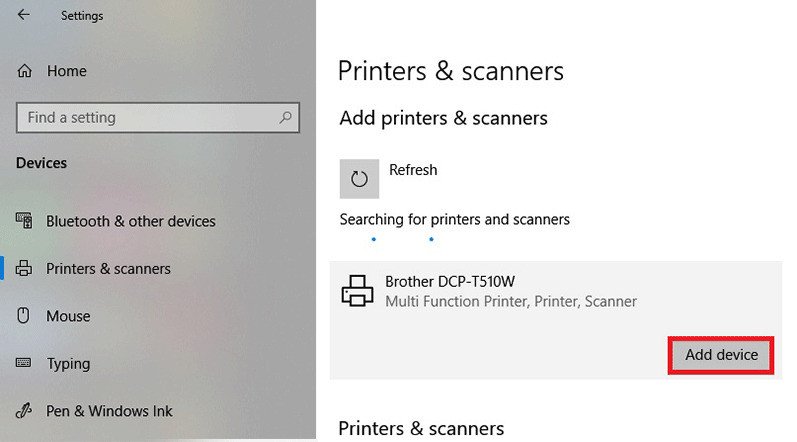
Task: Select Printers & scanners in the sidebar
Action: click(x=108, y=269)
